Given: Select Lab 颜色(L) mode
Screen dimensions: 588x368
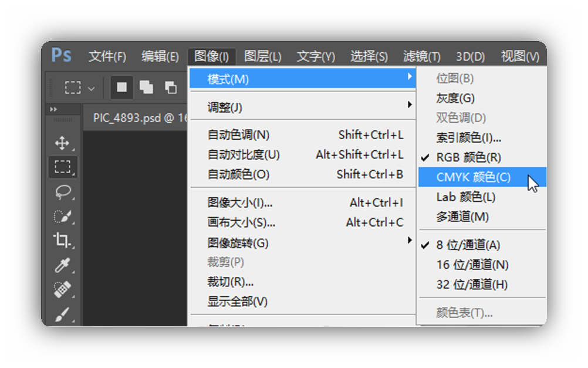Looking at the screenshot, I should coord(482,197).
